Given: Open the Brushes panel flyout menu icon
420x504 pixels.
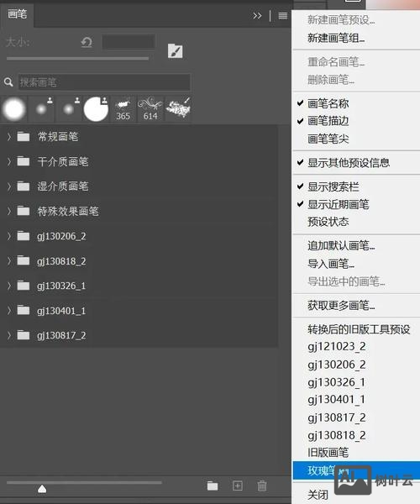Looking at the screenshot, I should tap(283, 15).
